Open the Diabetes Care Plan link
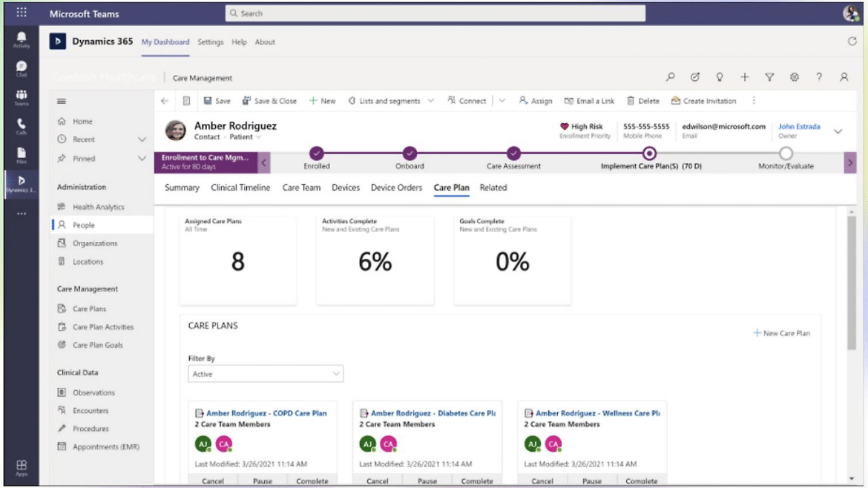 [433, 413]
